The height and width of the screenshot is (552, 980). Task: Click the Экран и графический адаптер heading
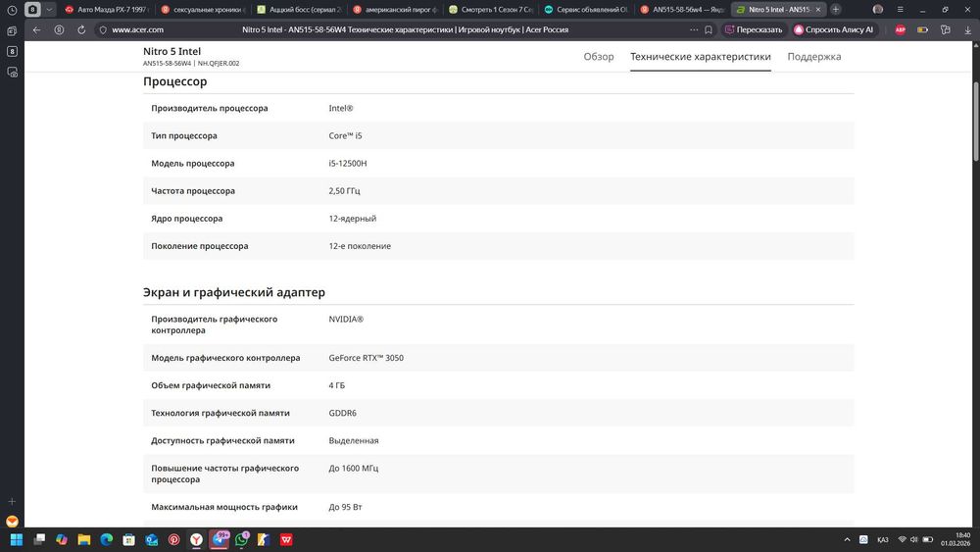[234, 292]
